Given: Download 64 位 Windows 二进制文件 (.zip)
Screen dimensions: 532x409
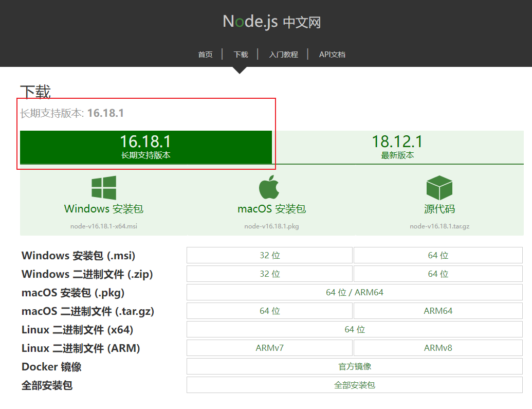Looking at the screenshot, I should click(x=438, y=274).
